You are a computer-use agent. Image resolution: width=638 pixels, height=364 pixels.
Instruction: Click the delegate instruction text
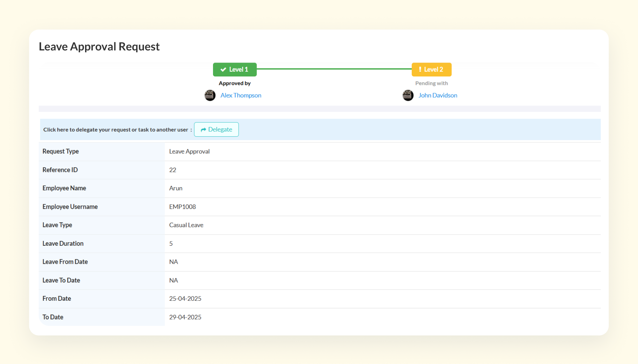tap(117, 130)
